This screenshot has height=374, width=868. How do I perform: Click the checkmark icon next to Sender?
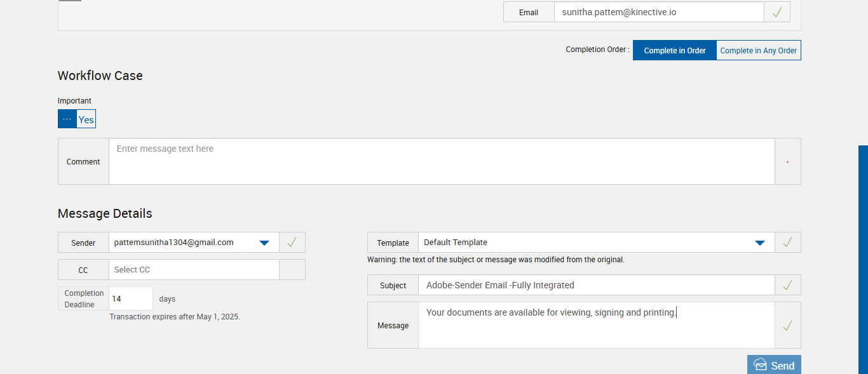point(292,242)
